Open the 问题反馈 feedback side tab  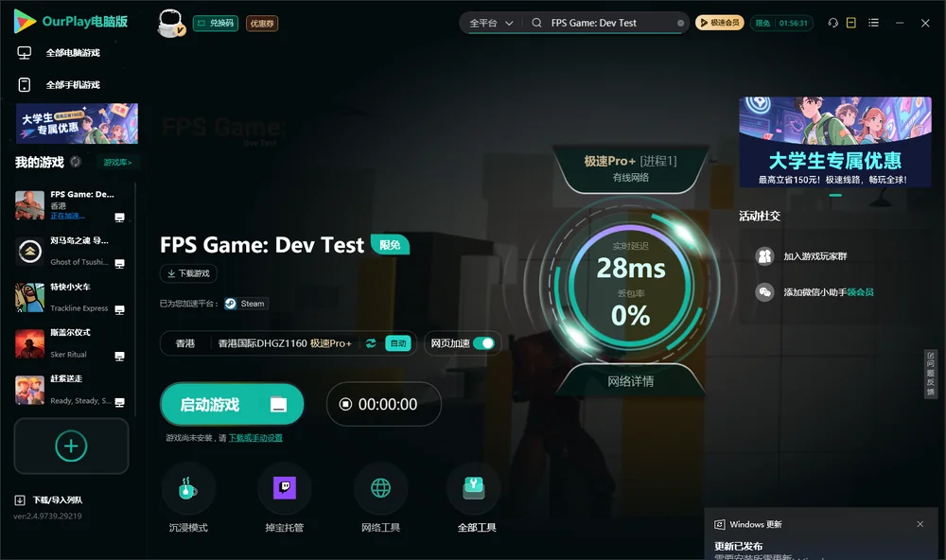pyautogui.click(x=930, y=375)
